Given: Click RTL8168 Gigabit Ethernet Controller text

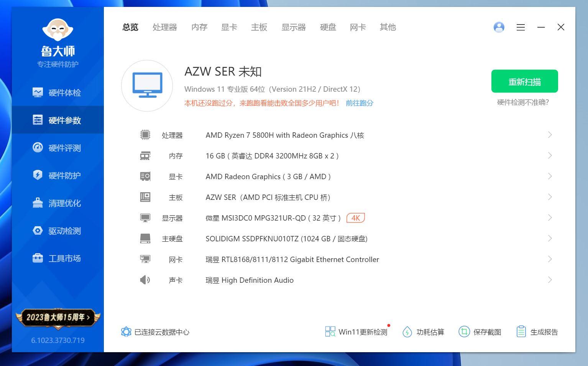Looking at the screenshot, I should click(x=292, y=259).
